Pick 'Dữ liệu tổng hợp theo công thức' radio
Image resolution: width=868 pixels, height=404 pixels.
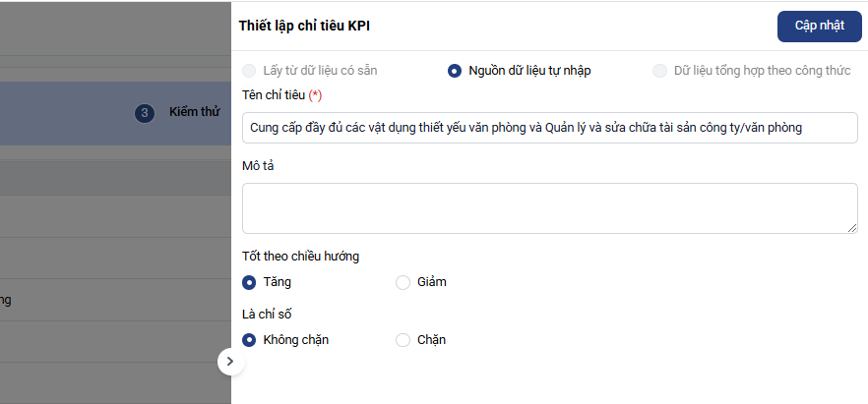point(659,71)
